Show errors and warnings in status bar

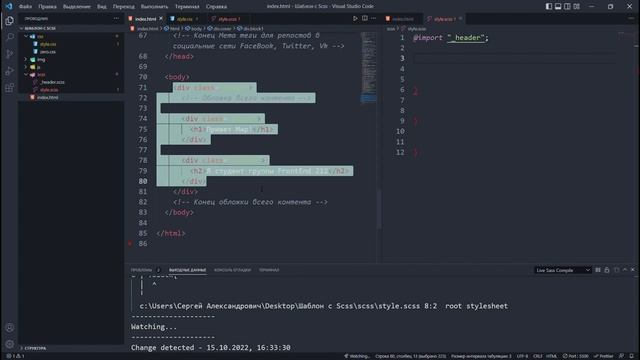[16, 356]
